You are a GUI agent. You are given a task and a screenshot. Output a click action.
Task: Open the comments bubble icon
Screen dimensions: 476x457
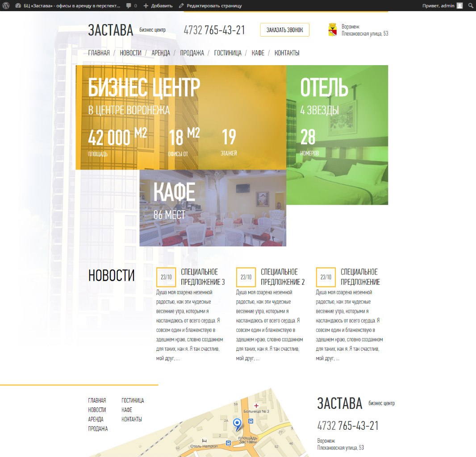coord(129,5)
